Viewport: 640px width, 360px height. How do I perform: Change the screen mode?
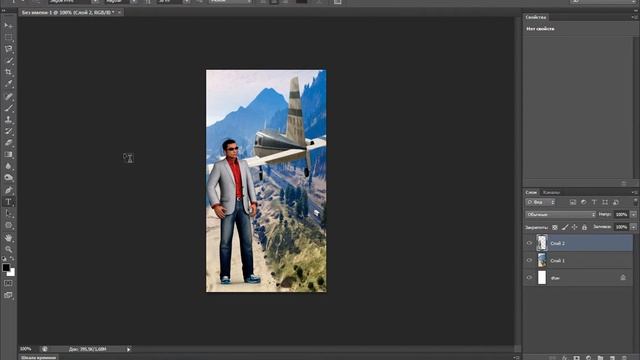point(8,295)
